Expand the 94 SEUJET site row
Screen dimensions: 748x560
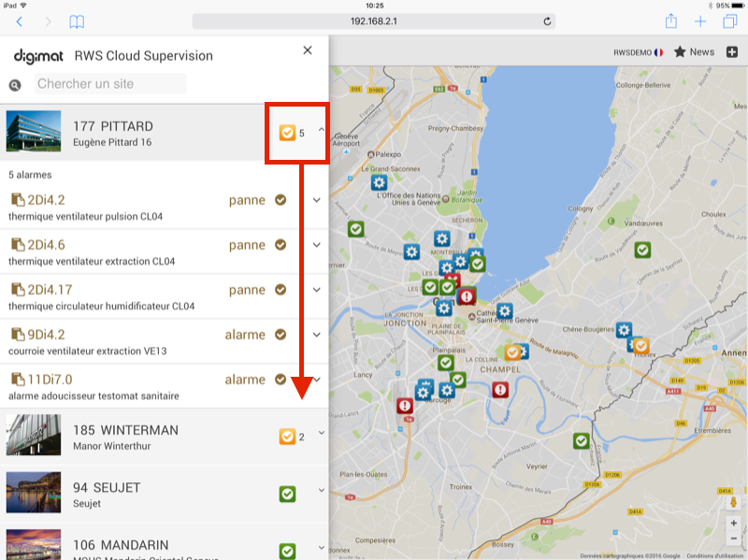322,491
